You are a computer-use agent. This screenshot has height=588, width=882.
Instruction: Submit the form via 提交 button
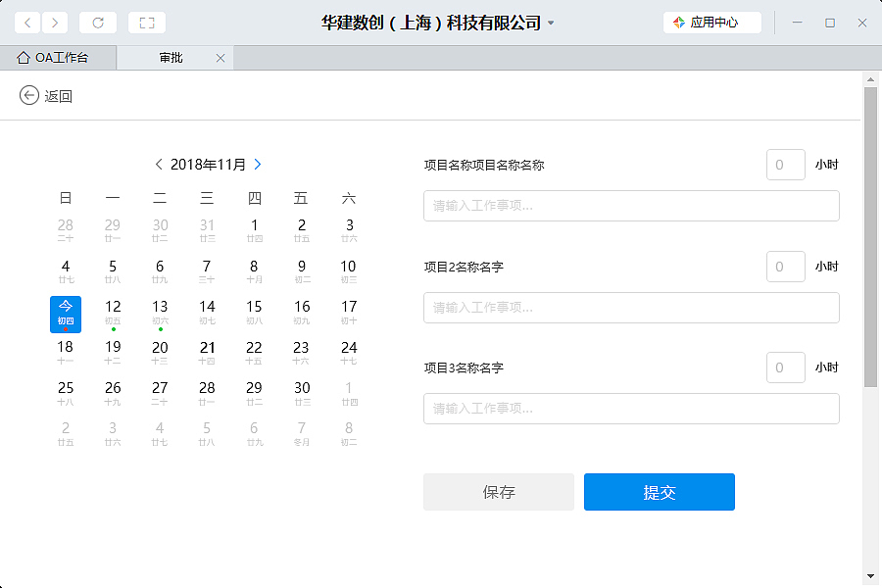point(659,492)
